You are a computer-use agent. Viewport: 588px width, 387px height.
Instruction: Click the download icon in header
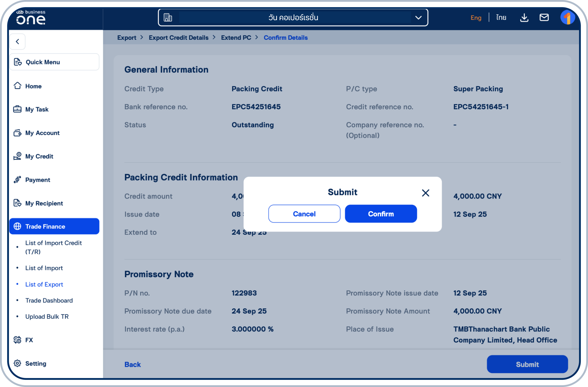(x=524, y=18)
